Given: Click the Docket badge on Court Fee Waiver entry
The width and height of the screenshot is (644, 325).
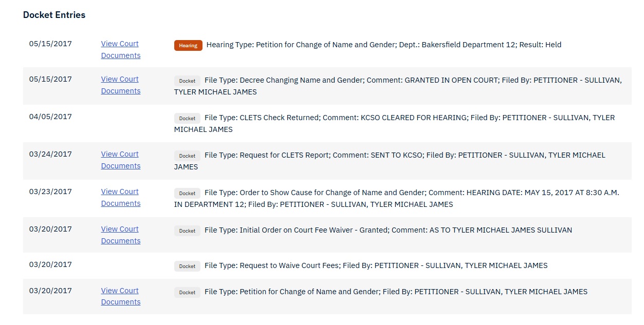Looking at the screenshot, I should 187,231.
